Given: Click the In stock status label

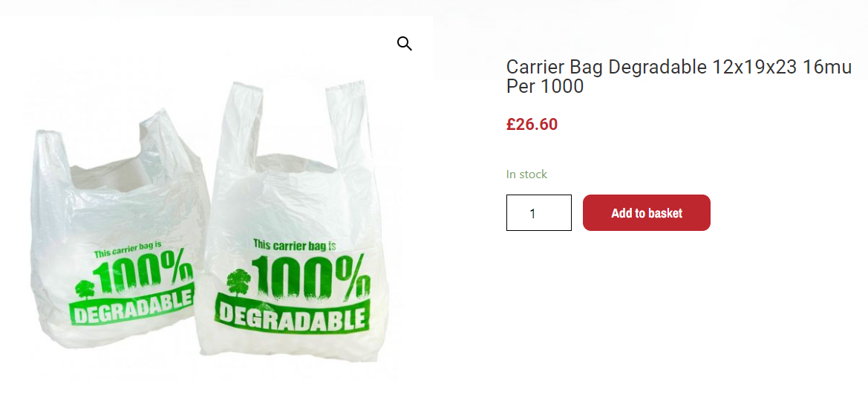Looking at the screenshot, I should (526, 174).
